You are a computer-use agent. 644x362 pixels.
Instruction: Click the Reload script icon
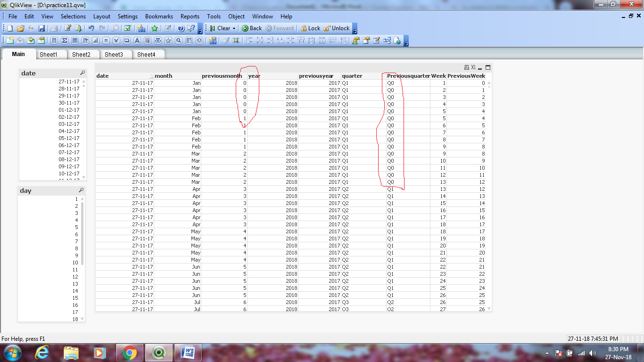coord(78,28)
